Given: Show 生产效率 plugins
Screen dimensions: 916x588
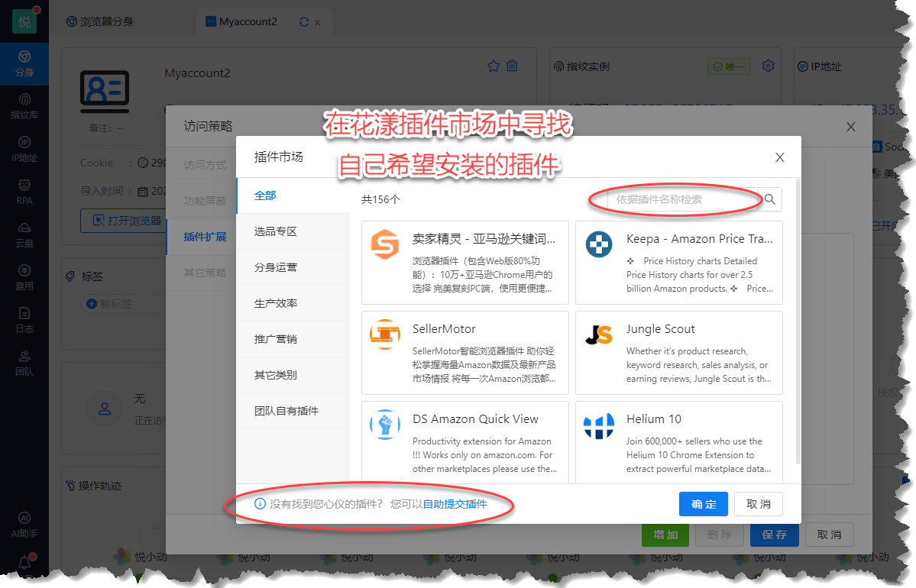Looking at the screenshot, I should pos(293,304).
